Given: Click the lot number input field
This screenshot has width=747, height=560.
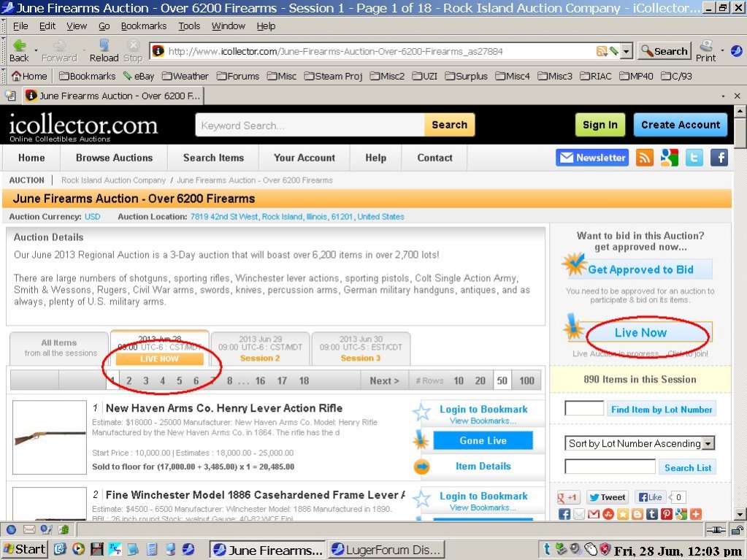Looking at the screenshot, I should click(584, 408).
